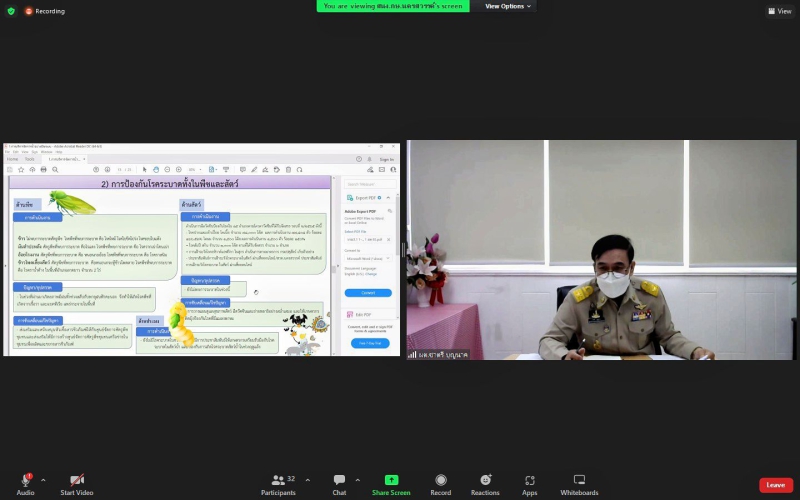Click green Share Screen button
The height and width of the screenshot is (500, 800).
pyautogui.click(x=391, y=484)
